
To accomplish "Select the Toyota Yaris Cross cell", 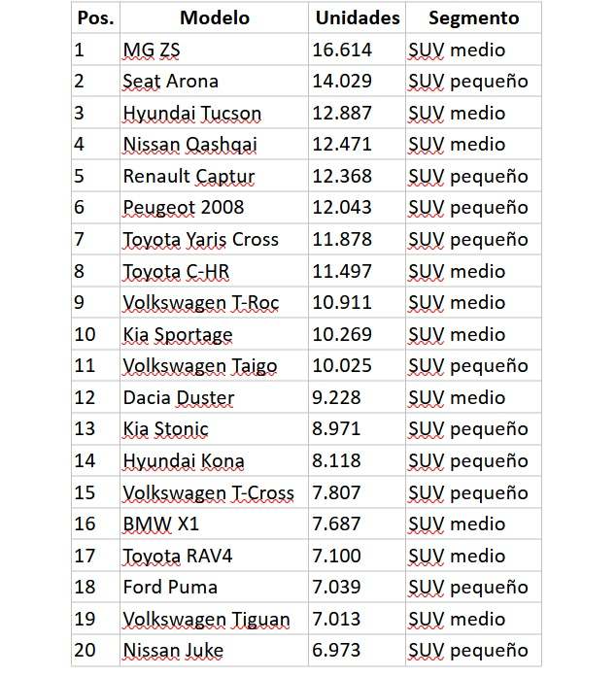I will tap(215, 239).
